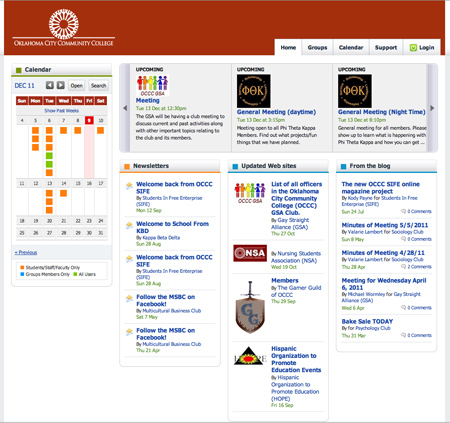
Task: Click the NSA logo image
Action: tap(250, 253)
